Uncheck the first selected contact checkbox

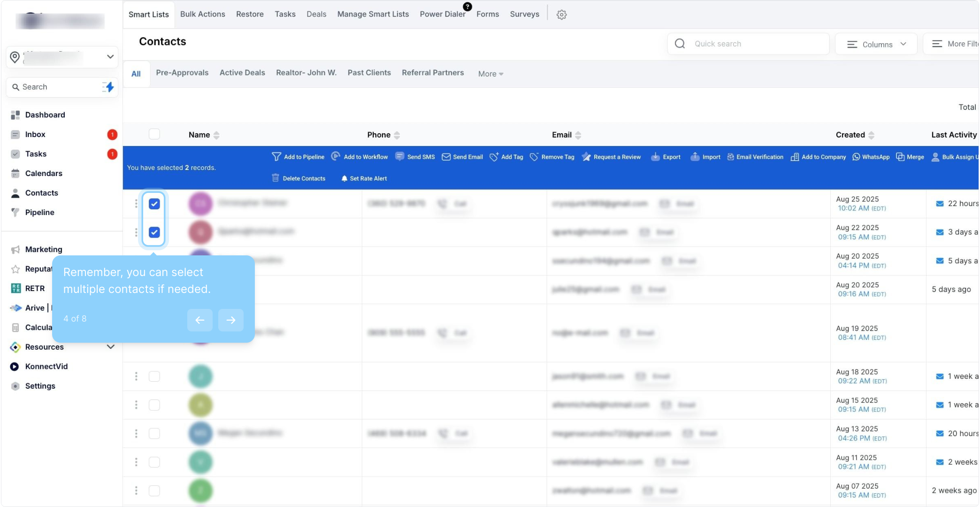pyautogui.click(x=154, y=204)
